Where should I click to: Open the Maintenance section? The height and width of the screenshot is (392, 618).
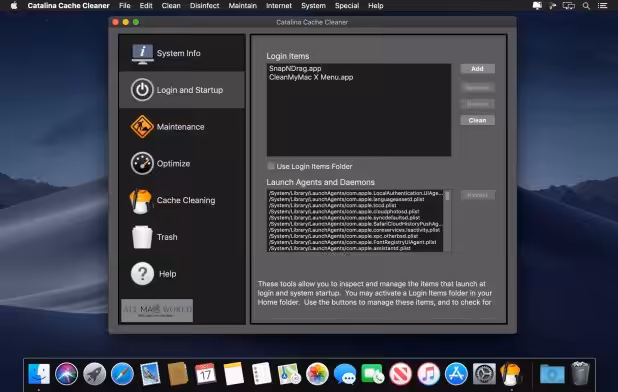coord(182,127)
